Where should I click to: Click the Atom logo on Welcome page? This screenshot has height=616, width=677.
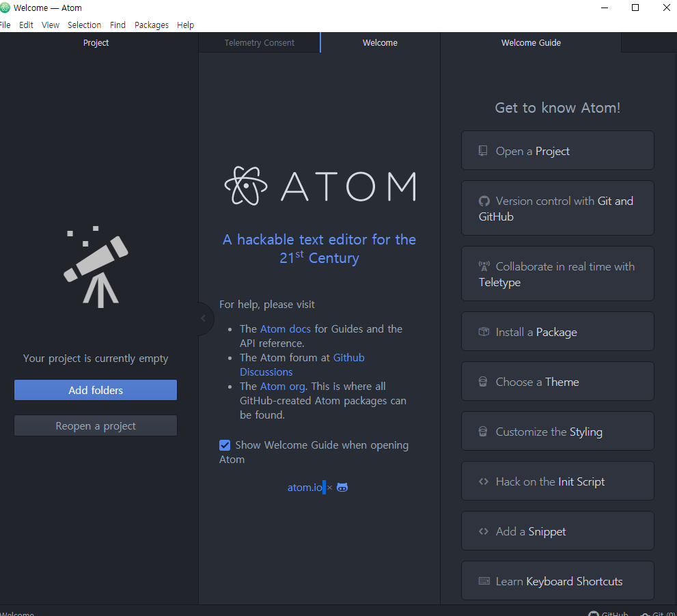coord(320,186)
